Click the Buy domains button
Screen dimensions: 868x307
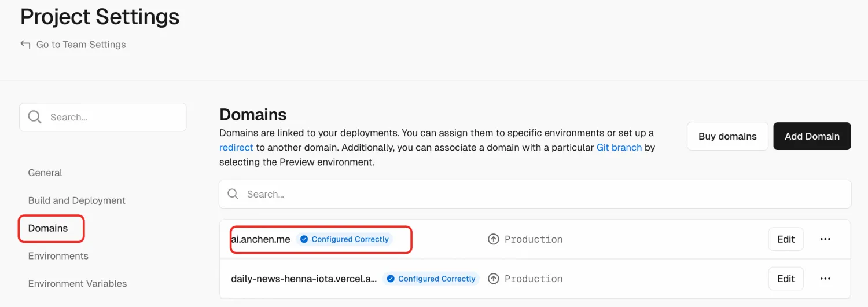[x=727, y=136]
